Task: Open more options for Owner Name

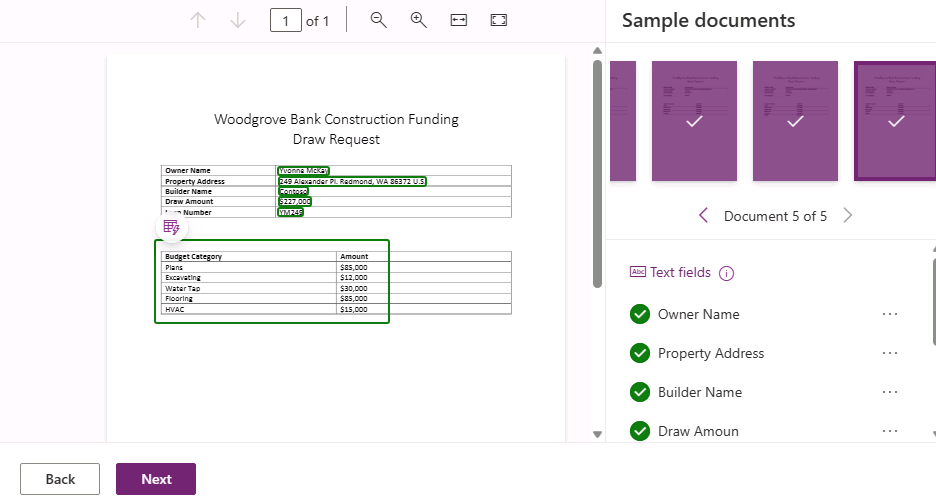Action: (890, 314)
